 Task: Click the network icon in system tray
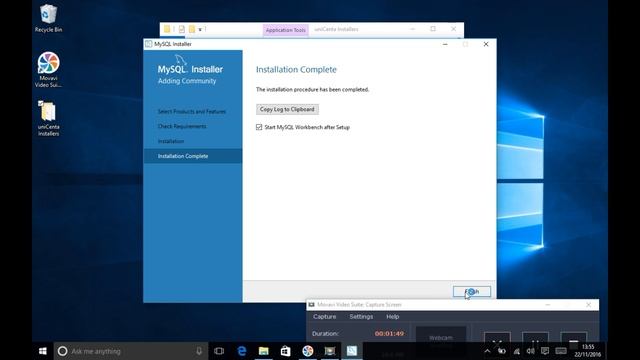click(x=516, y=351)
